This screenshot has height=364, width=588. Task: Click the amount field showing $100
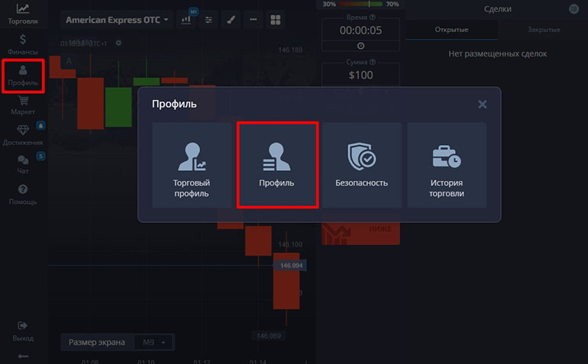tap(360, 75)
